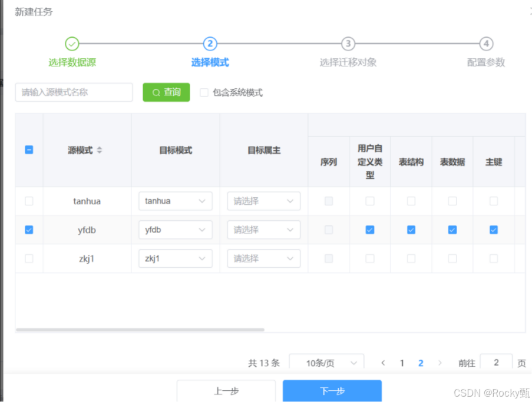Click the tanhua source schema cell

[x=87, y=201]
